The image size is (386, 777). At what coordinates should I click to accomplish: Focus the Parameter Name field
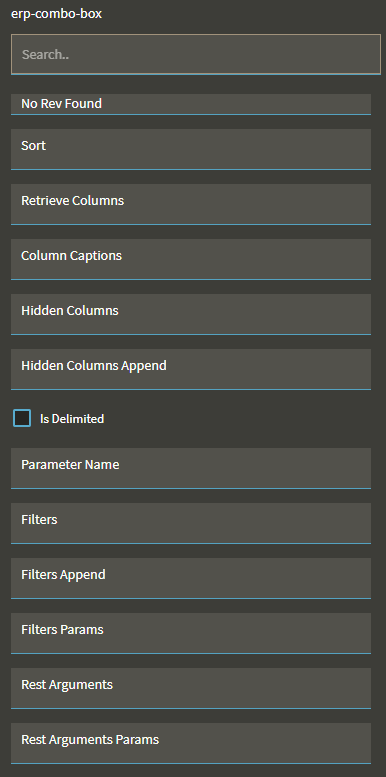click(x=191, y=469)
